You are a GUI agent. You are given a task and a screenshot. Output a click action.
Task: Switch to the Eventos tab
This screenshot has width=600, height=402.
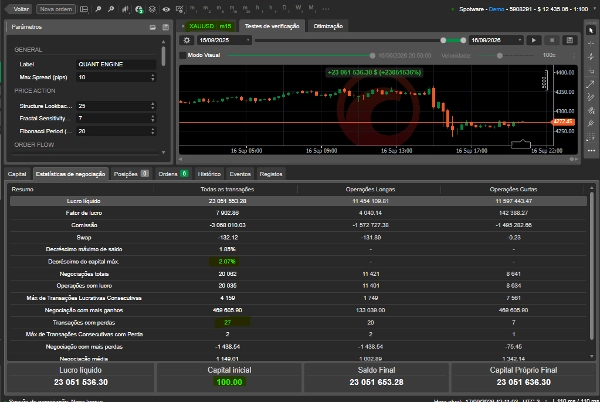(240, 174)
